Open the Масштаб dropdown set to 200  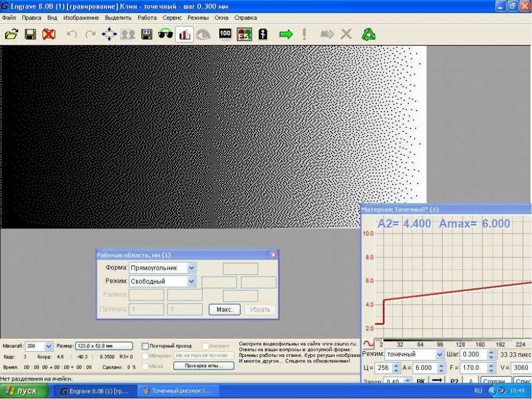point(49,346)
